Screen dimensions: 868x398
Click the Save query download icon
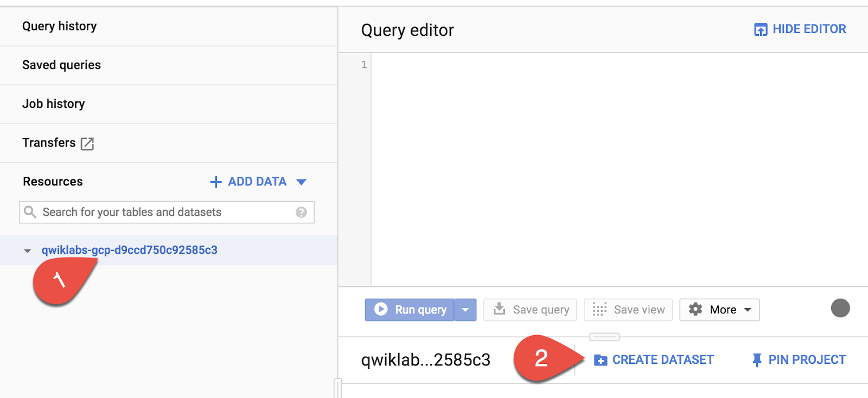click(499, 309)
